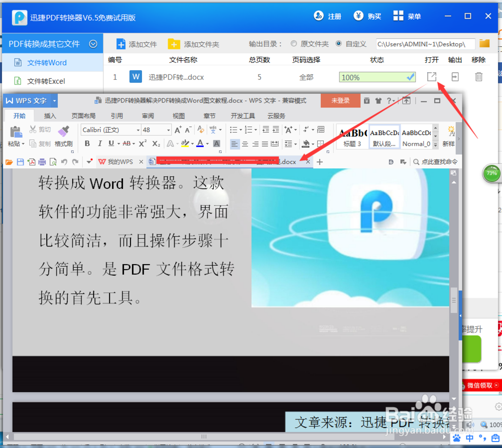Expand the PDF转换成其它文件 section chevron

[x=93, y=44]
